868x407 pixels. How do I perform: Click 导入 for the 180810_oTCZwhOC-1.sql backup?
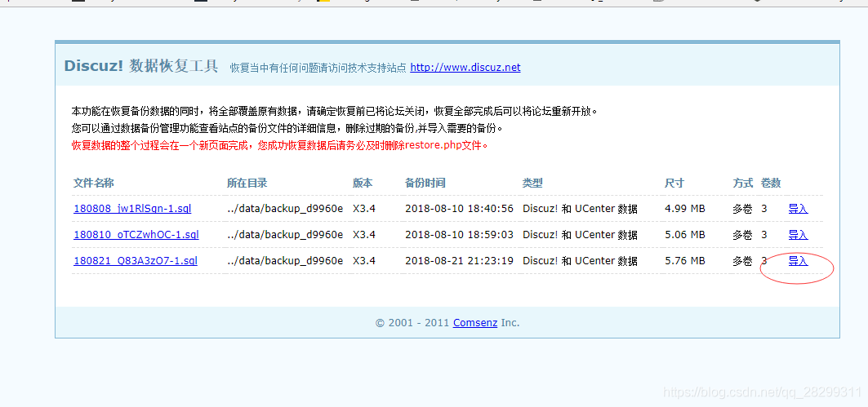pos(799,235)
